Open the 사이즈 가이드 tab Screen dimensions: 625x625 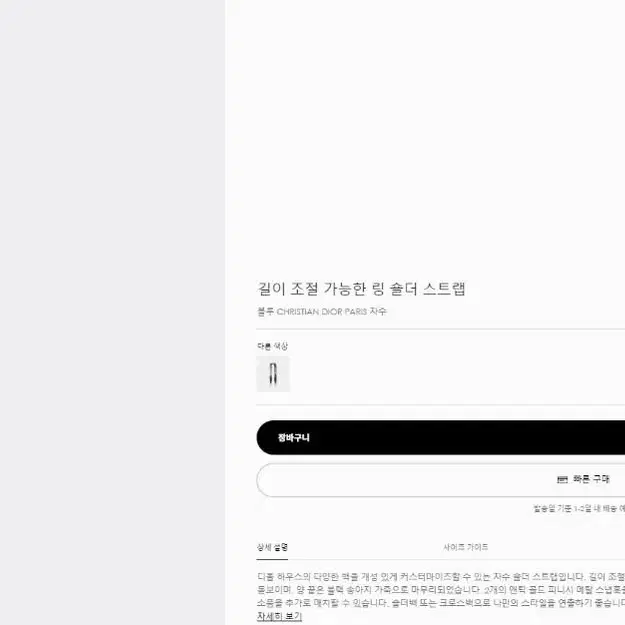click(x=466, y=547)
